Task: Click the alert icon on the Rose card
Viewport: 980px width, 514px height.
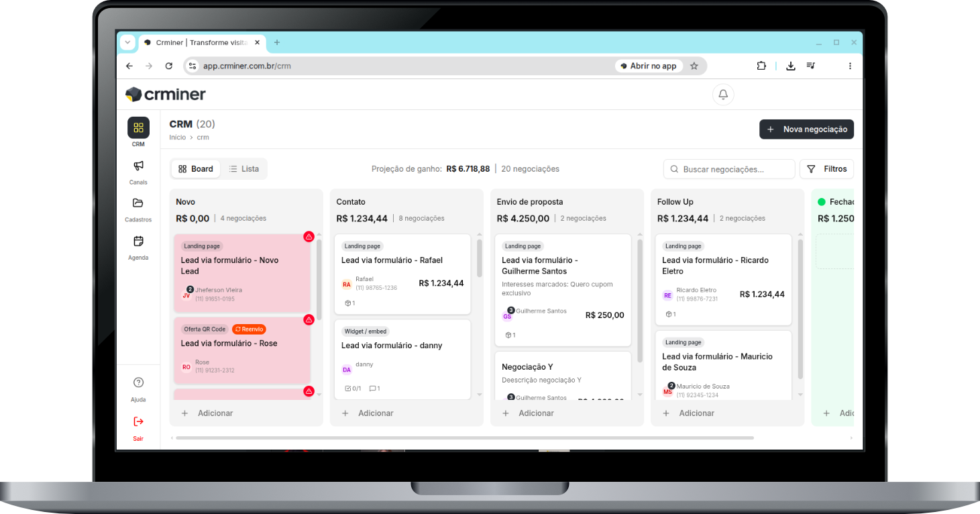Action: (309, 319)
